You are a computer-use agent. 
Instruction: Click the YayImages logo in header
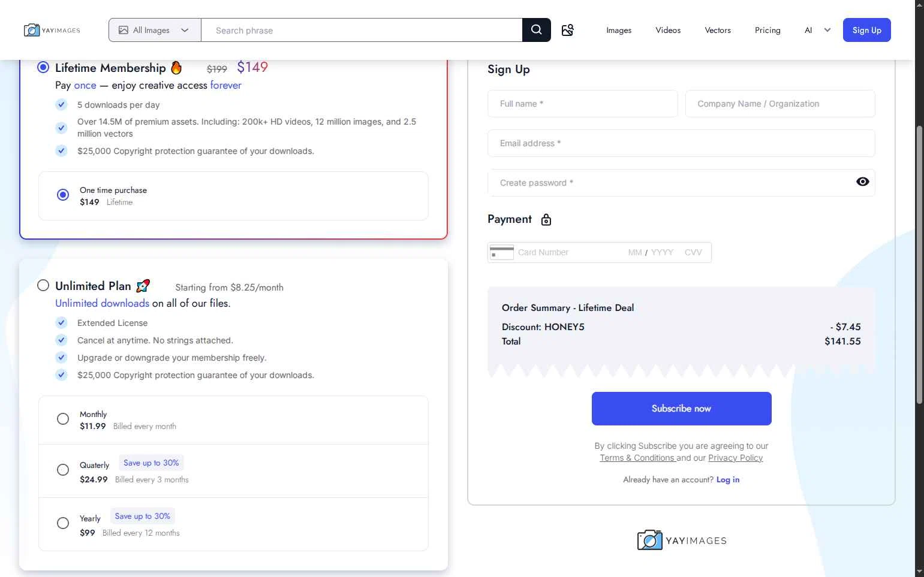pos(52,30)
